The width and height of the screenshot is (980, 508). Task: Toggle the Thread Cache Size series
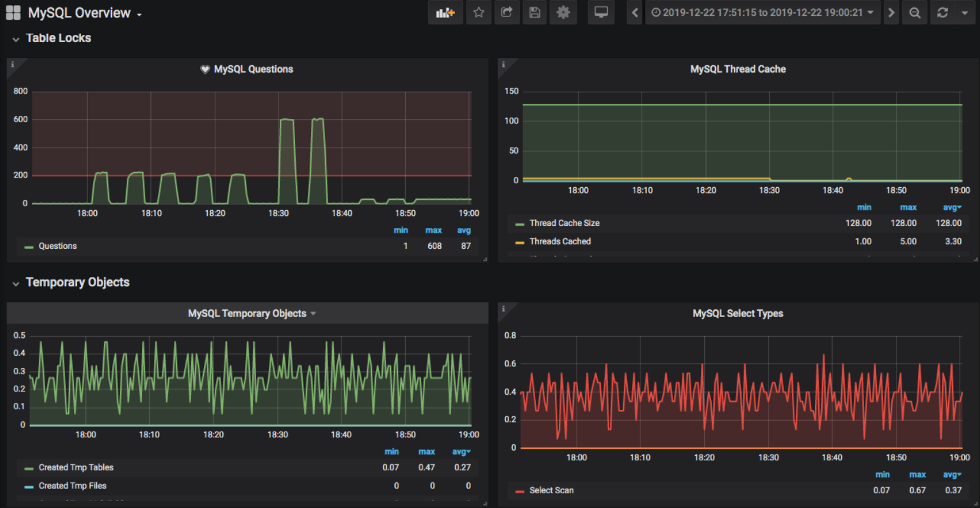pos(565,223)
